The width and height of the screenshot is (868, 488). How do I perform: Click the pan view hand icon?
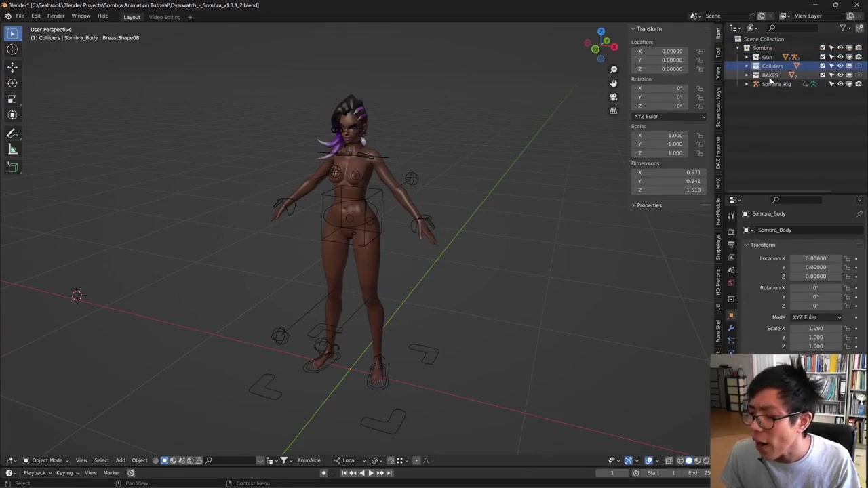pyautogui.click(x=613, y=83)
